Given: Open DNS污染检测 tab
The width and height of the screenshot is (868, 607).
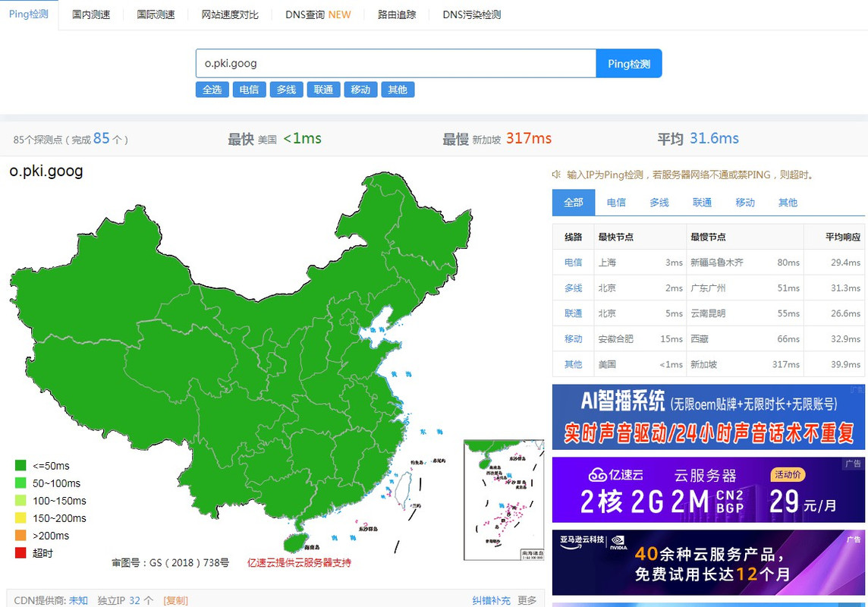Looking at the screenshot, I should click(x=472, y=15).
